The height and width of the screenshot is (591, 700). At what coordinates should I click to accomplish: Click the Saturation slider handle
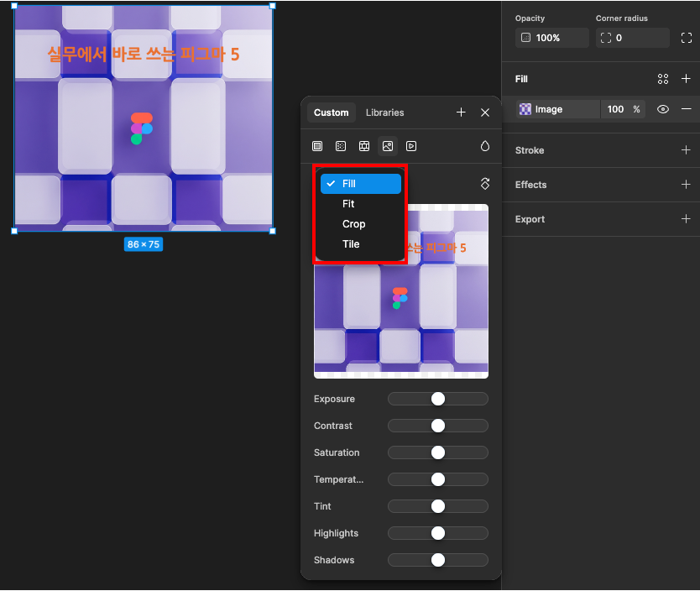pyautogui.click(x=438, y=452)
